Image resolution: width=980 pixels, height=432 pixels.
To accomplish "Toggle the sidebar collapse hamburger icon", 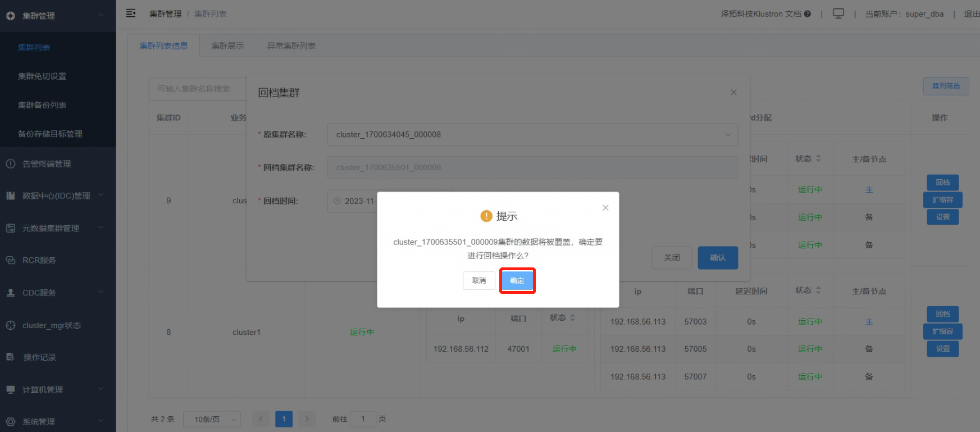I will (x=131, y=13).
